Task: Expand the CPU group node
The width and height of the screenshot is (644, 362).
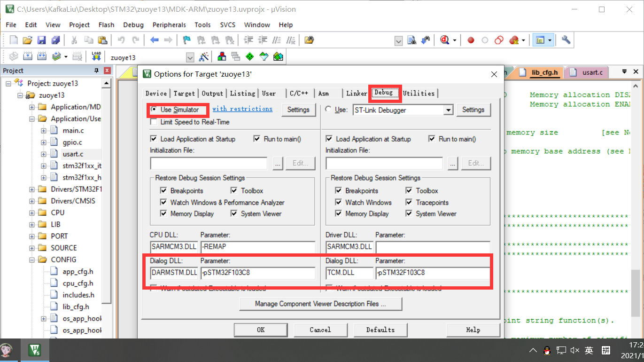Action: point(32,212)
